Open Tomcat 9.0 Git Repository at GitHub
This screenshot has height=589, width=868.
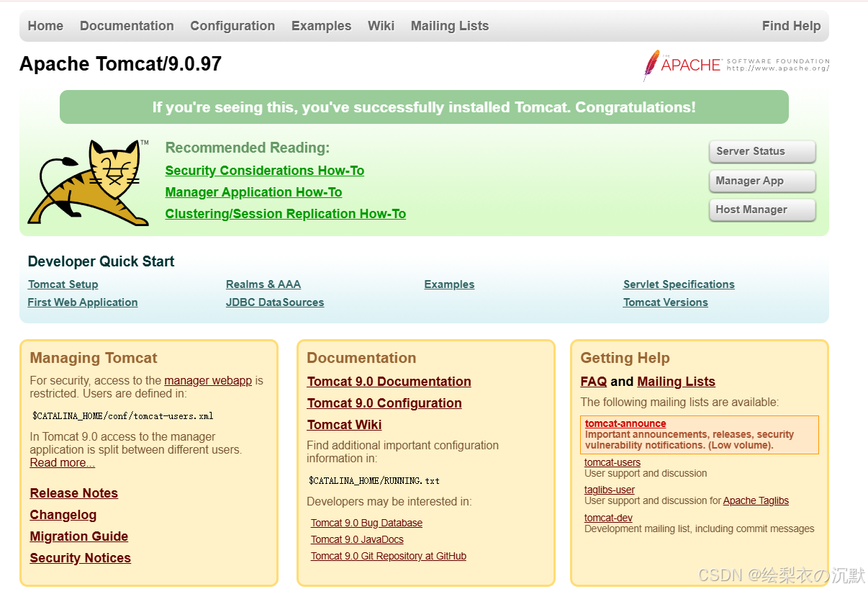389,557
